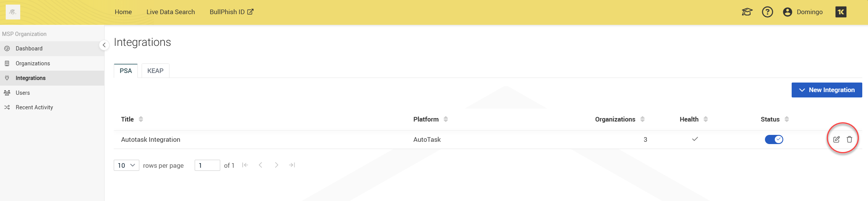Open the BullPhish ID external link
This screenshot has height=201, width=868.
[x=231, y=12]
